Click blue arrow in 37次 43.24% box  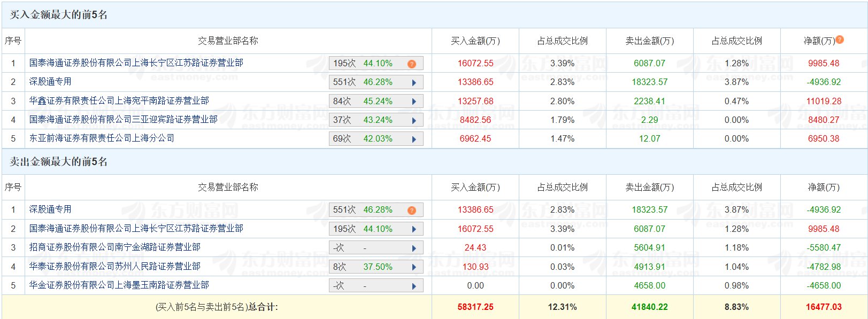(x=414, y=121)
